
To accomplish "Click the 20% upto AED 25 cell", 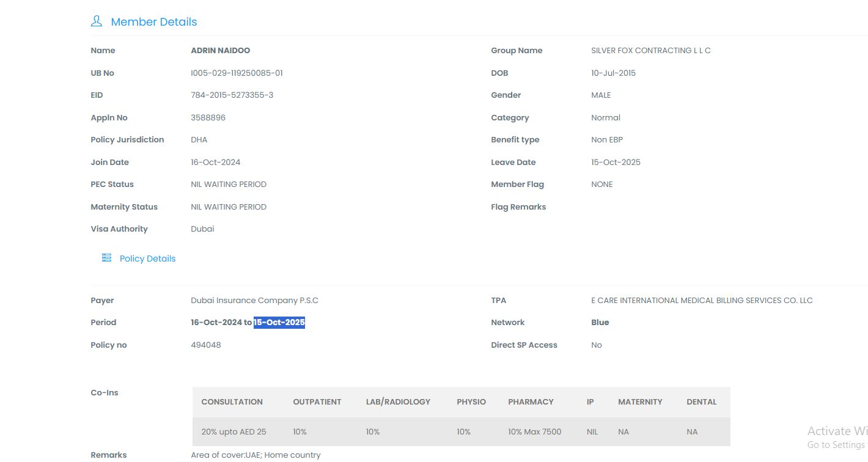I will (234, 432).
